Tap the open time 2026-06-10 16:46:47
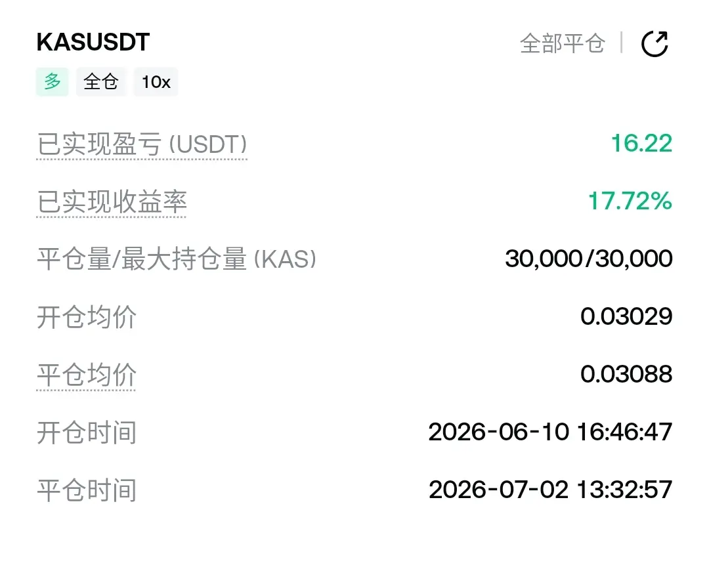Image resolution: width=709 pixels, height=588 pixels. (550, 432)
